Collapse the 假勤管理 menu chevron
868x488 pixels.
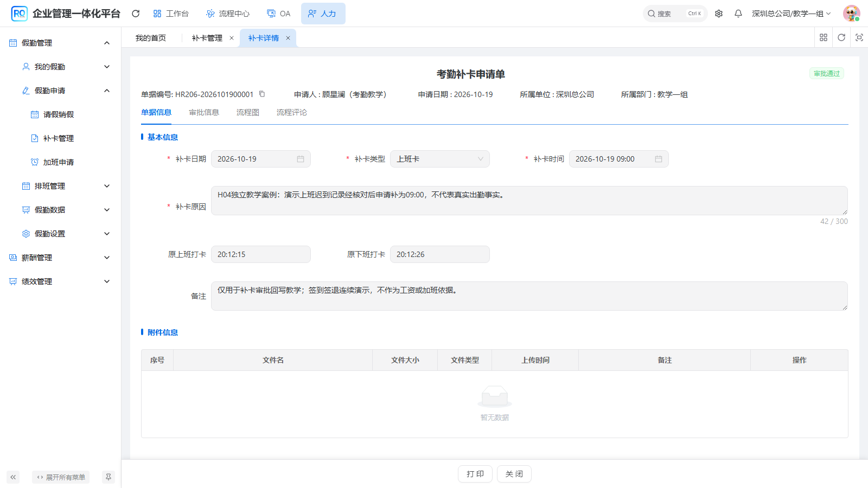coord(107,43)
